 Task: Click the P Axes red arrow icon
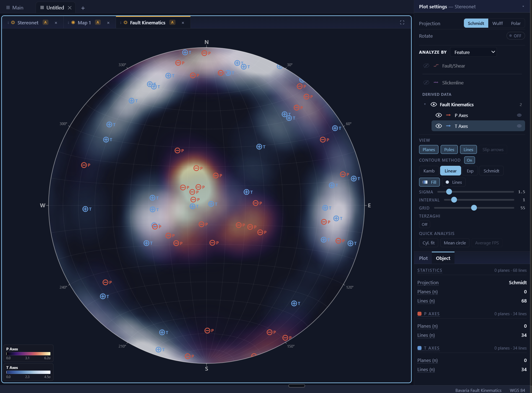tap(448, 115)
